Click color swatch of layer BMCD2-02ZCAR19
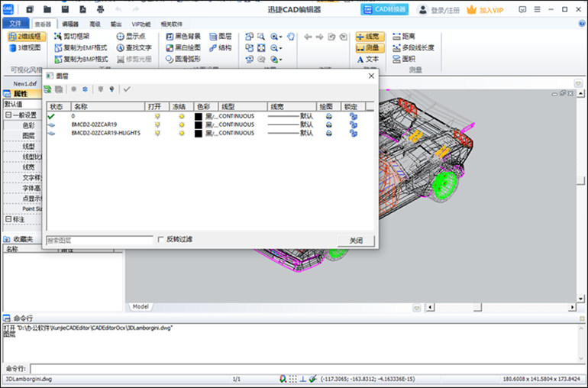This screenshot has height=388, width=588. click(199, 124)
